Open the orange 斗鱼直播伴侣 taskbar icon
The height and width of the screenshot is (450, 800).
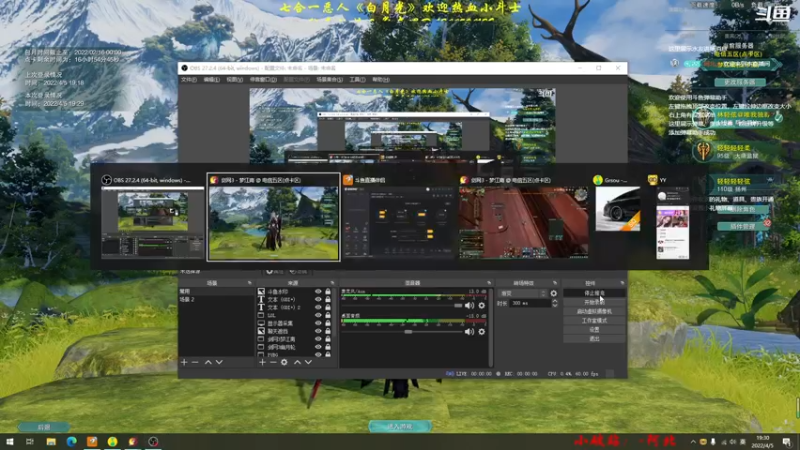click(x=92, y=441)
